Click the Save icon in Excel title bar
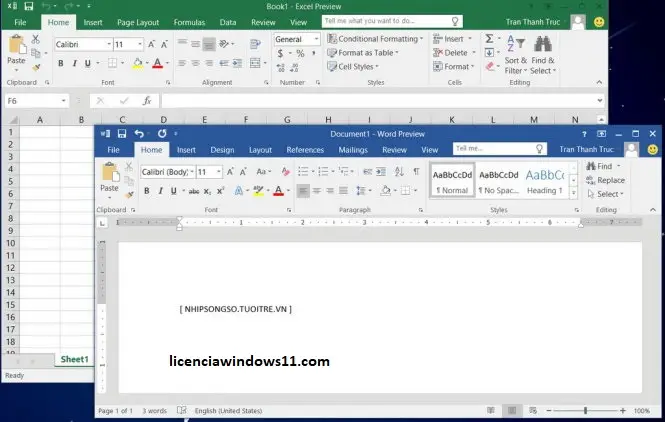Screen dimensions: 665x422 (x=29, y=6)
